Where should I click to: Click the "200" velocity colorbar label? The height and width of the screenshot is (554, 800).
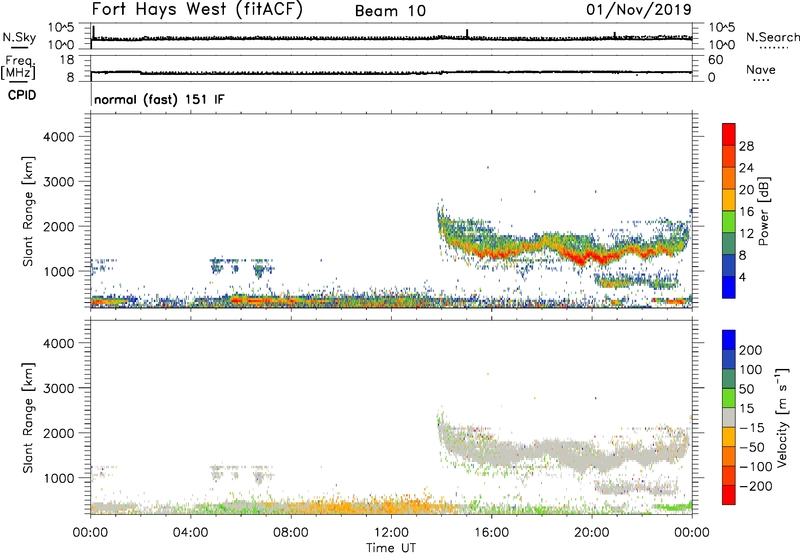coord(751,350)
